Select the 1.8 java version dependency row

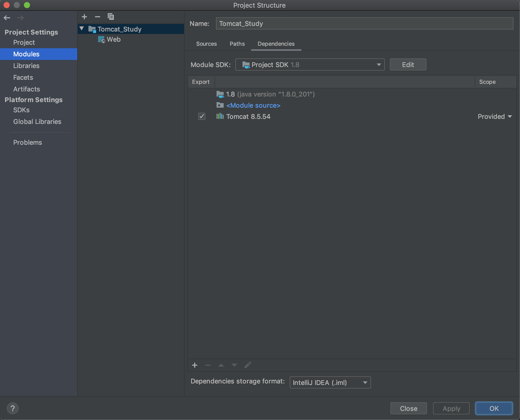352,94
